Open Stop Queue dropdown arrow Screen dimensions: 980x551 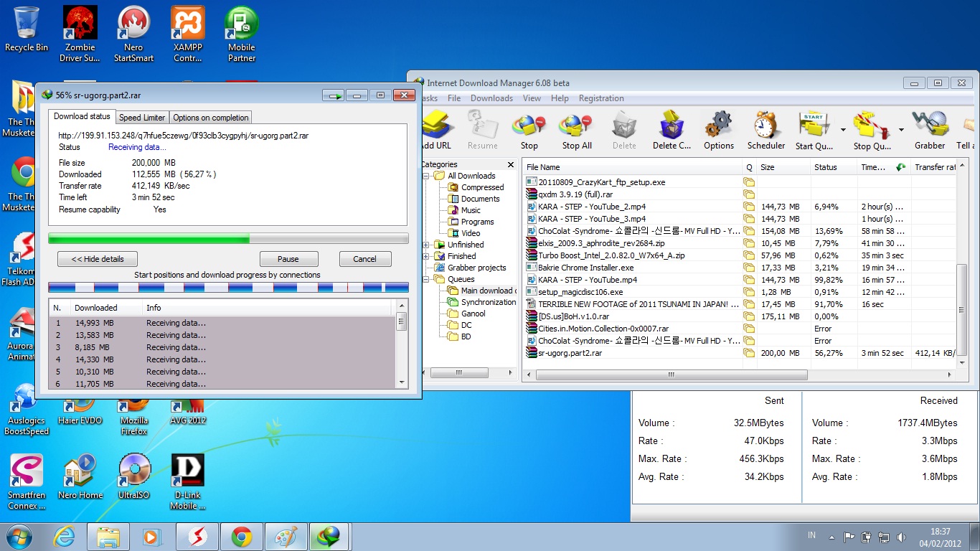point(901,130)
